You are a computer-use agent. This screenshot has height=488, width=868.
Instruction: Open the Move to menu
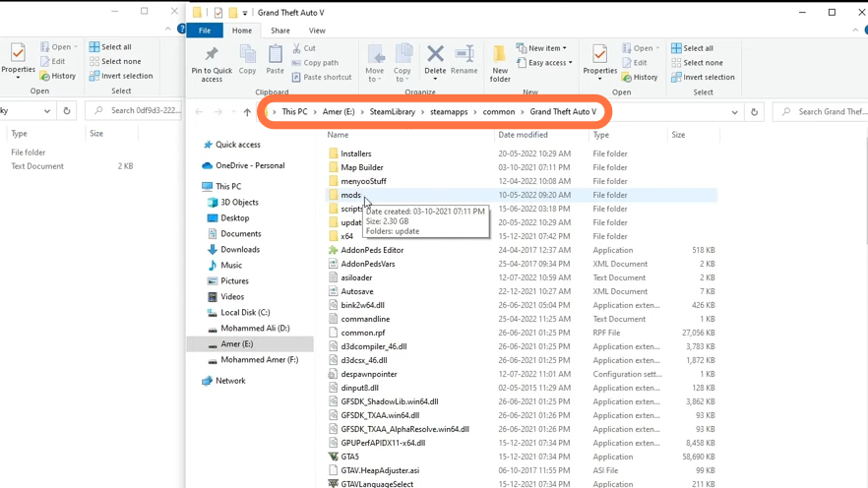click(375, 63)
